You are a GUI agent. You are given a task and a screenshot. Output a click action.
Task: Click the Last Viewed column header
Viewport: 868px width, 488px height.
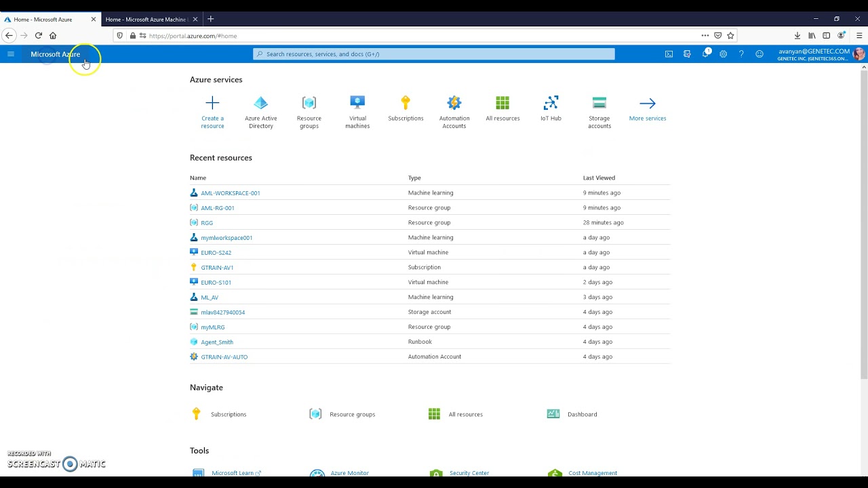coord(599,178)
